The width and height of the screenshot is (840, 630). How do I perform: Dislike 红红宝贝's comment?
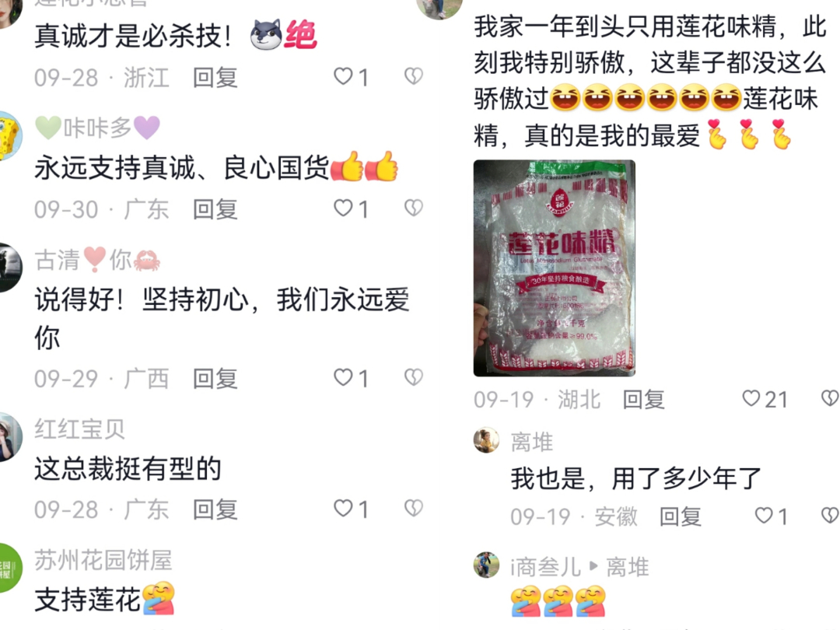413,508
